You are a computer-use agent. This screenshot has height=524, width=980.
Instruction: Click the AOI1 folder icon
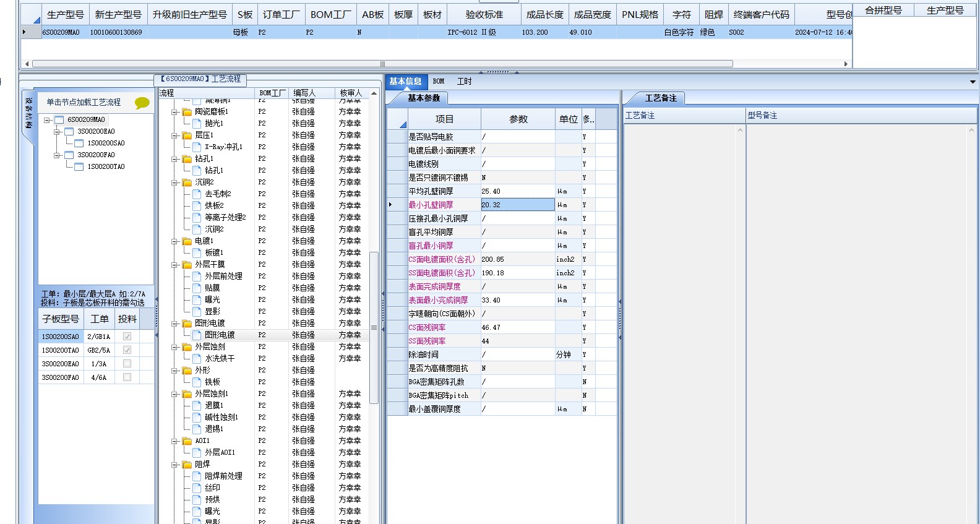[x=187, y=441]
